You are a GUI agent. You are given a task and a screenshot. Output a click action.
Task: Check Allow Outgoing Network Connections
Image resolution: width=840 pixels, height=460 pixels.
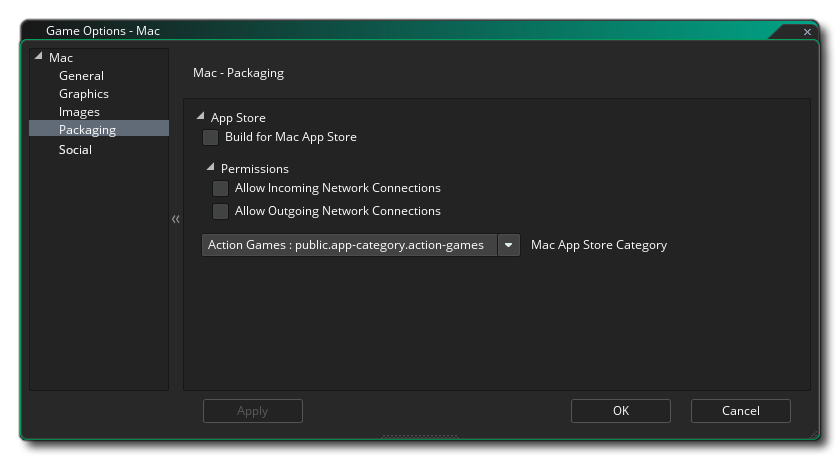pyautogui.click(x=220, y=211)
